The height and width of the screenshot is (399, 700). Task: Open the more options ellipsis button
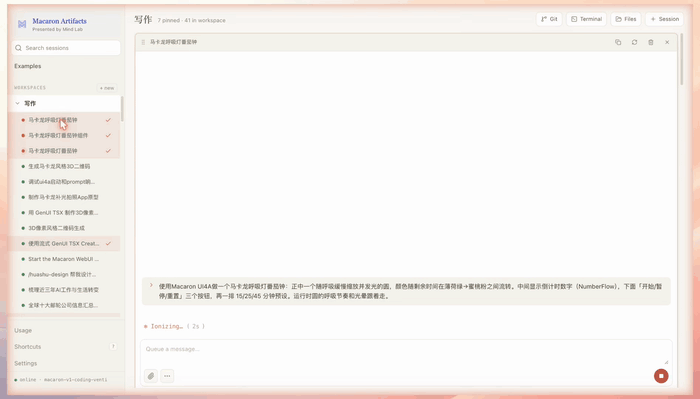click(167, 376)
